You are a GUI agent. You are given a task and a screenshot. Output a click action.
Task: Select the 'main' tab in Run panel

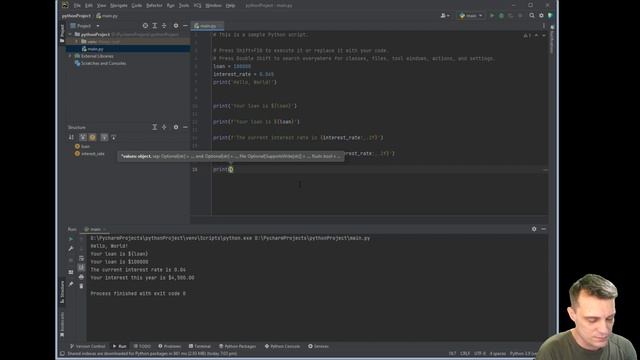pyautogui.click(x=95, y=229)
